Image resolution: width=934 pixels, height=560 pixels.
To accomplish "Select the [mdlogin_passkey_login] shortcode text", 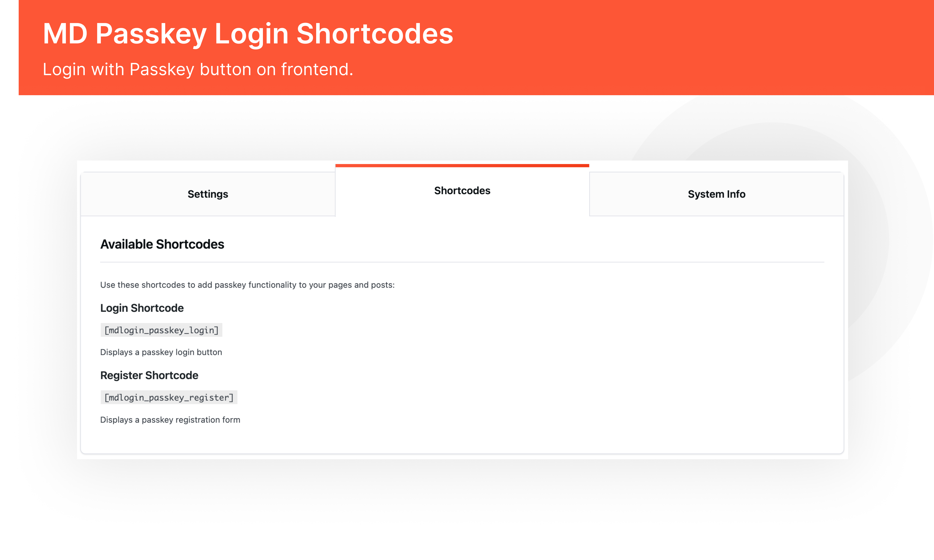I will (161, 330).
